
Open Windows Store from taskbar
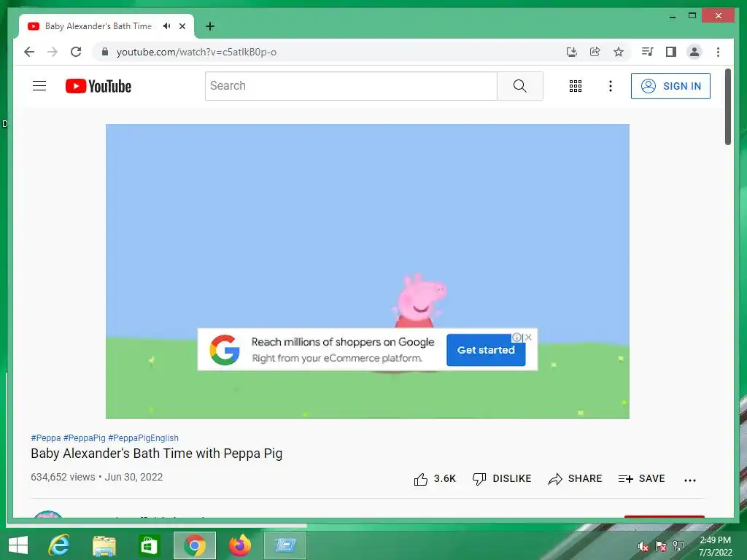(149, 545)
